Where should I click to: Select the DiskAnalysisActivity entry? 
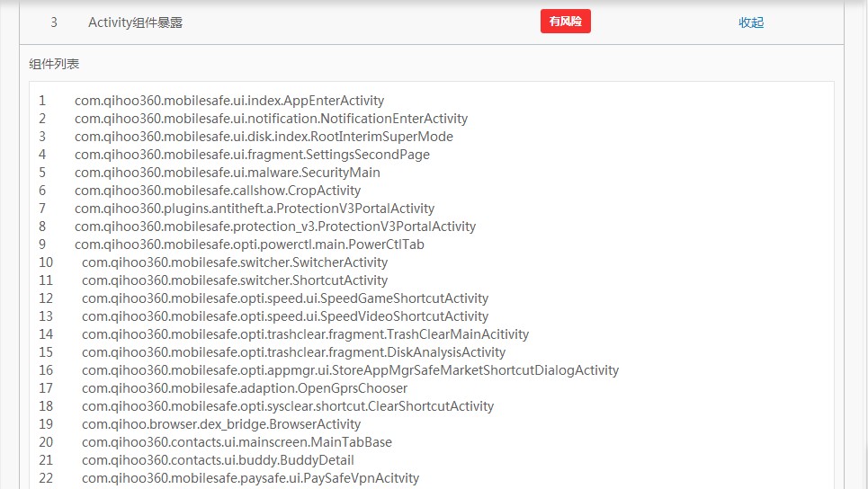(x=293, y=352)
